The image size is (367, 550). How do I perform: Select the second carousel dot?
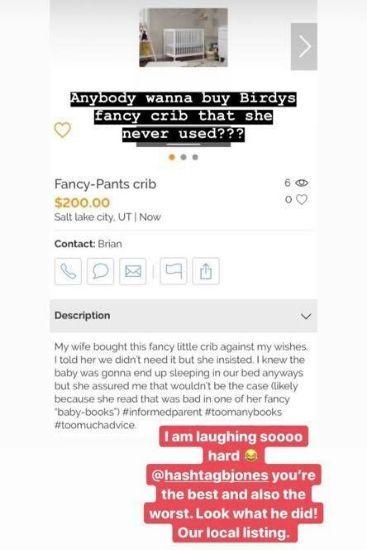pos(184,157)
